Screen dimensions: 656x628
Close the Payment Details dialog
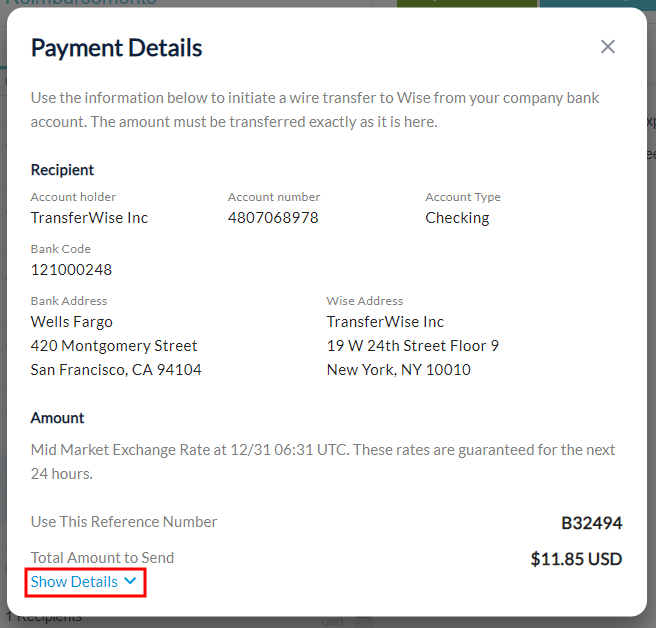pos(608,47)
